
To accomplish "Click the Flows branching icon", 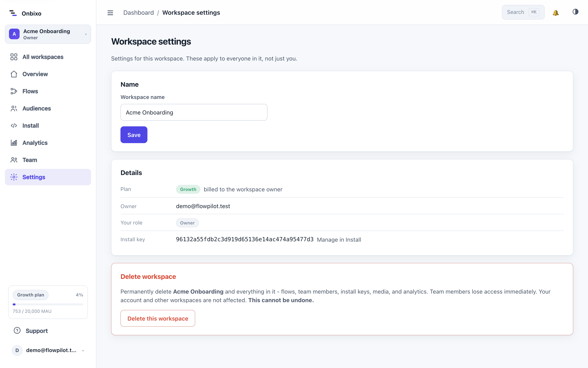I will coord(14,91).
